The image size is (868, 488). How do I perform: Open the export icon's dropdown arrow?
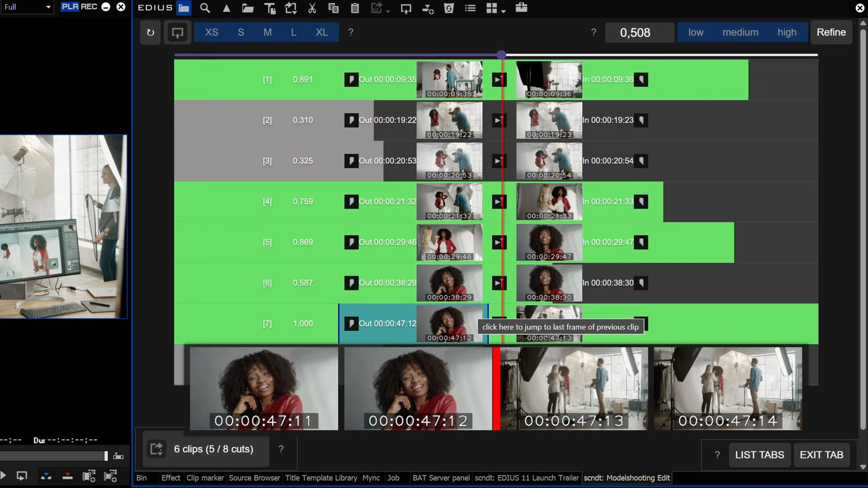point(388,10)
